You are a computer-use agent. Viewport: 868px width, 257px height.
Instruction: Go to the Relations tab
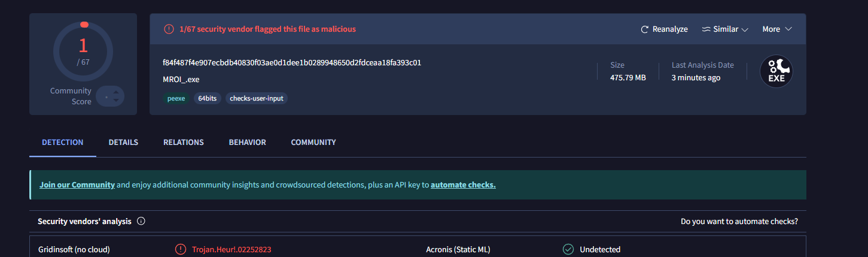(x=183, y=142)
